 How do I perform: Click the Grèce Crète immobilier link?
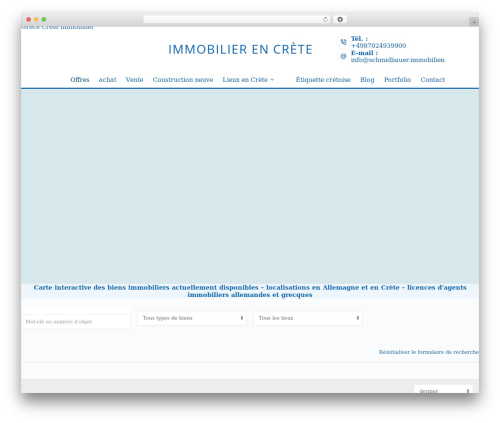[57, 28]
